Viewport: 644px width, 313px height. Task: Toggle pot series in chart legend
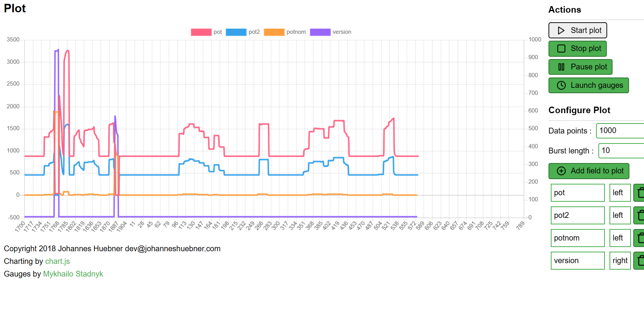(x=206, y=32)
